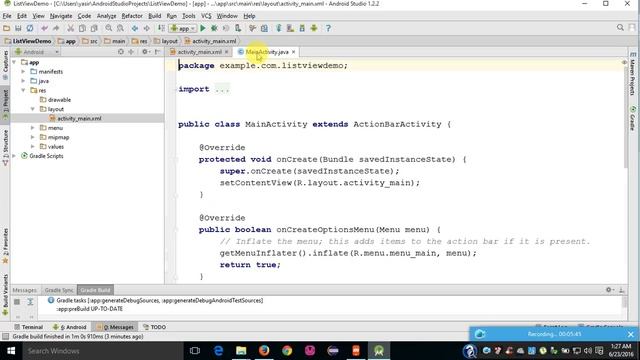Open Firefox from Windows taskbar

coord(264,351)
